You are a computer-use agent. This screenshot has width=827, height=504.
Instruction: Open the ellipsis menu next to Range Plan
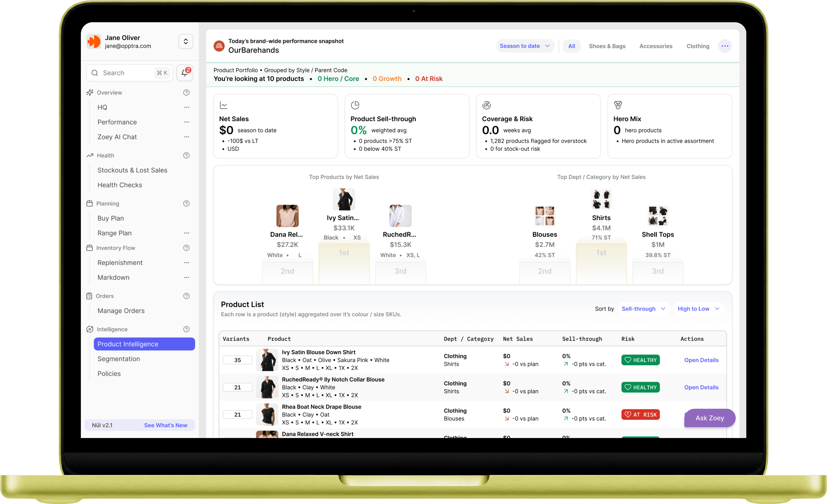pos(187,233)
